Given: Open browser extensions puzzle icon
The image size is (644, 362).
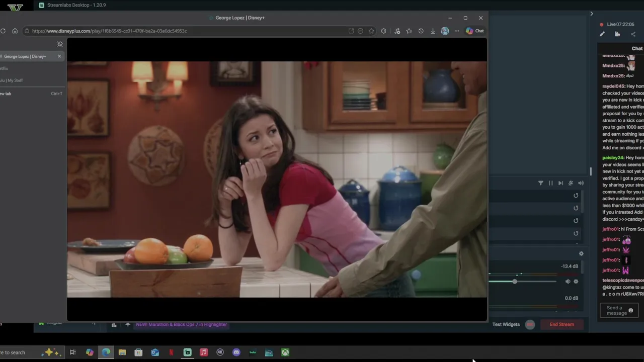Looking at the screenshot, I should [383, 31].
